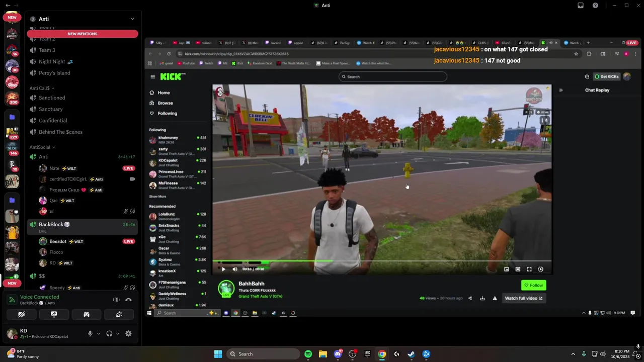The width and height of the screenshot is (644, 362).
Task: Open Discord User Settings gear
Action: pos(128,333)
